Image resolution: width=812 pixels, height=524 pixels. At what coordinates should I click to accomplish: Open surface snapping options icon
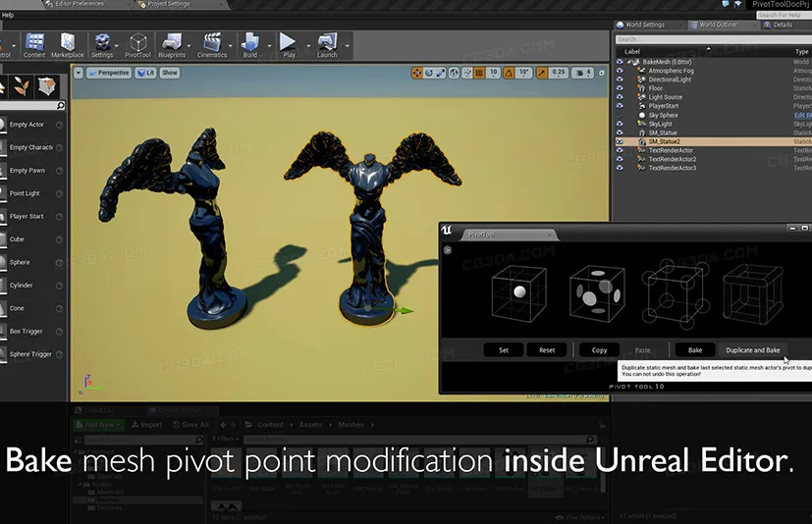click(x=467, y=73)
